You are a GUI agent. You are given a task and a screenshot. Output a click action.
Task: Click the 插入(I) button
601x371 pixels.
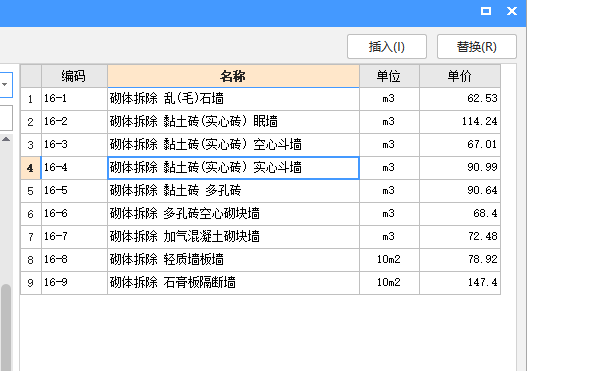[387, 47]
